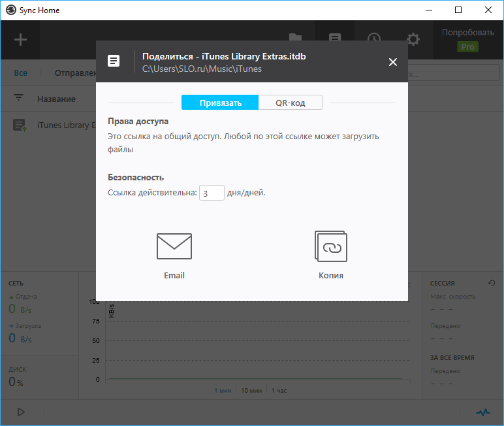Click the ДИСК usage label
The image size is (504, 426).
[18, 369]
